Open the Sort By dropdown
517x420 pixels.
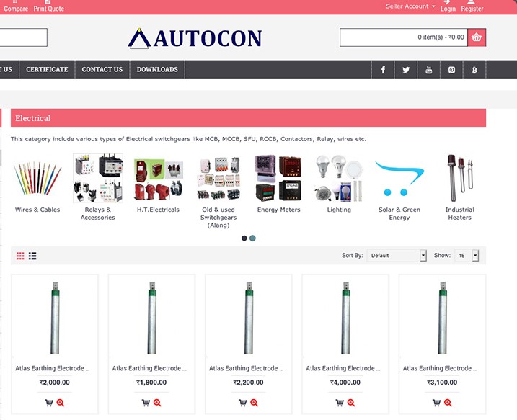point(397,255)
